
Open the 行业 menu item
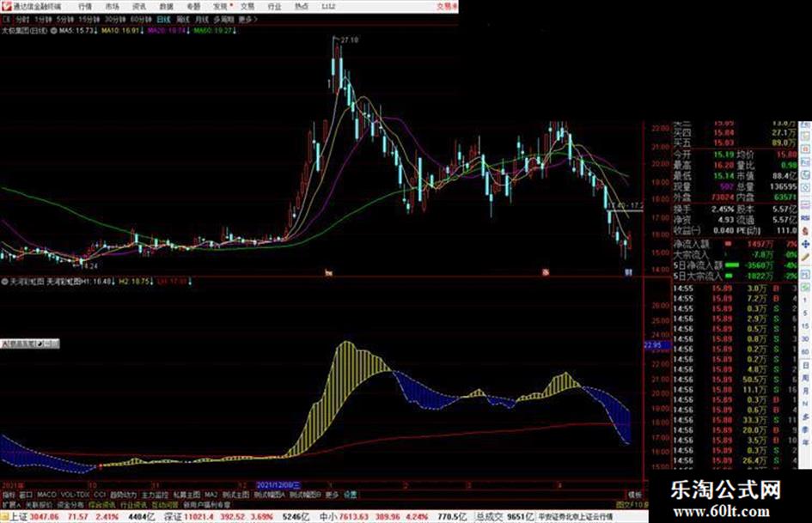pos(274,7)
